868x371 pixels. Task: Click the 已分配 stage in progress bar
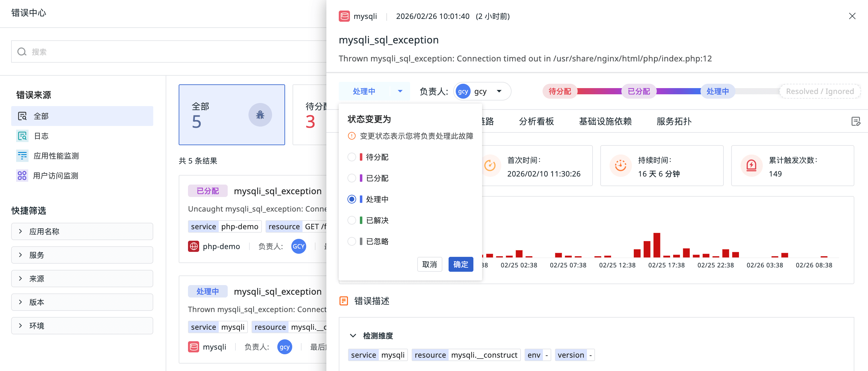638,91
